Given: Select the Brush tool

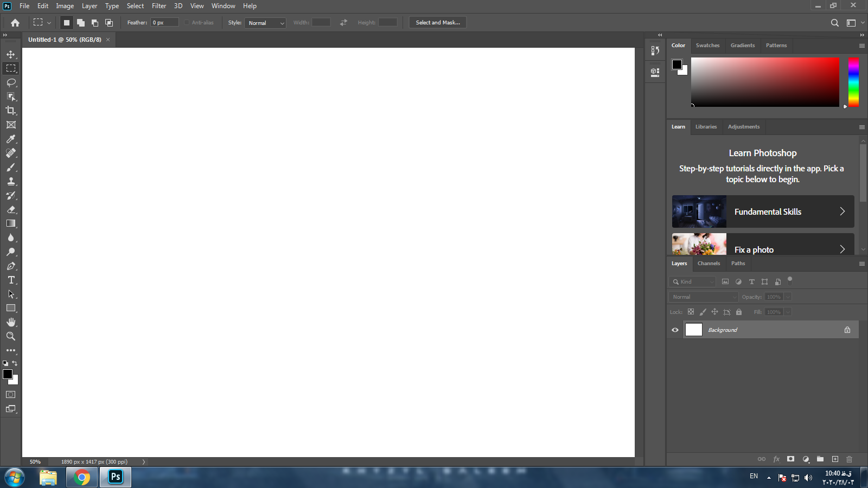Looking at the screenshot, I should (11, 167).
